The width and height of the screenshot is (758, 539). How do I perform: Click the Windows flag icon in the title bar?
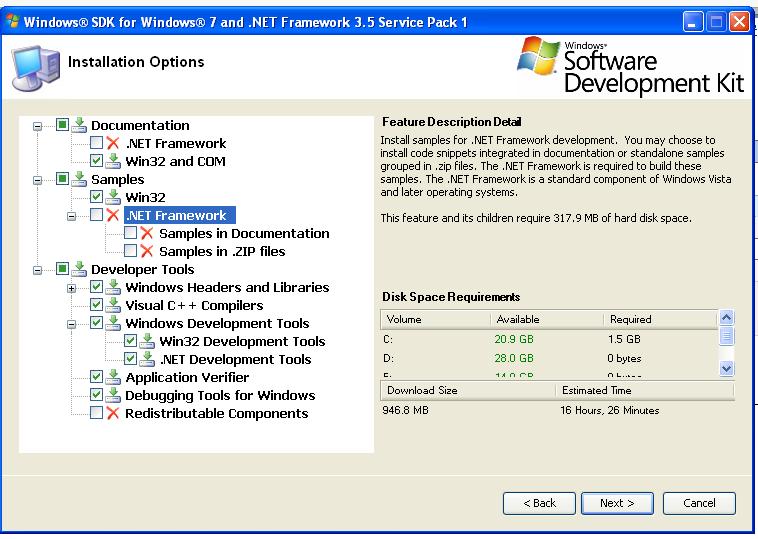point(12,21)
